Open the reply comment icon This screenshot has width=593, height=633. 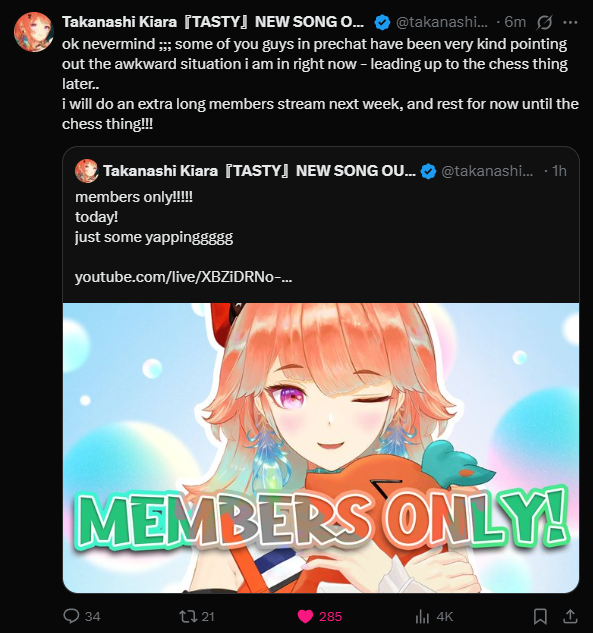tap(71, 616)
